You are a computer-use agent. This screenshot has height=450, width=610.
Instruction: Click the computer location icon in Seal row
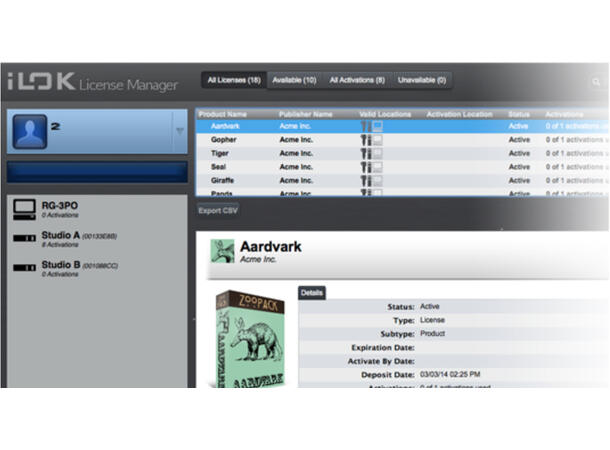coord(377,167)
